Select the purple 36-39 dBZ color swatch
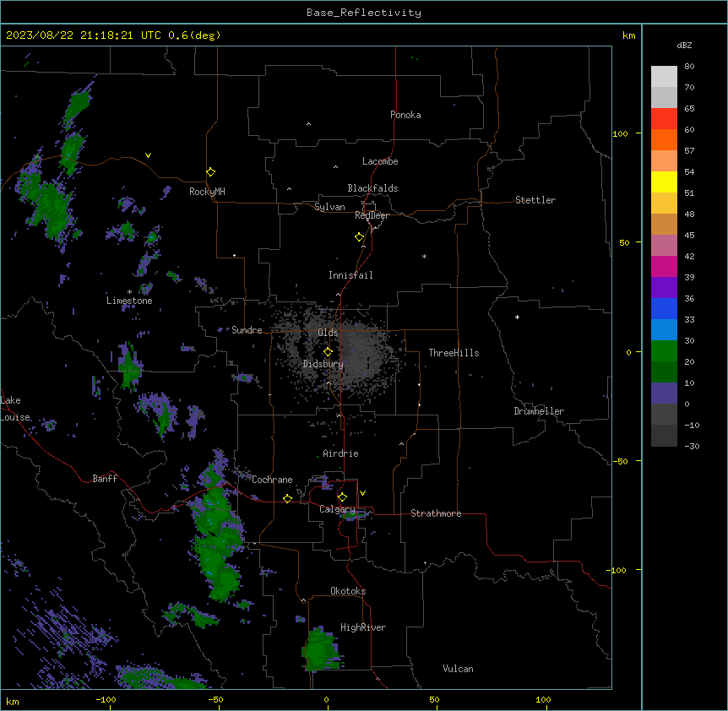Image resolution: width=728 pixels, height=711 pixels. (664, 288)
